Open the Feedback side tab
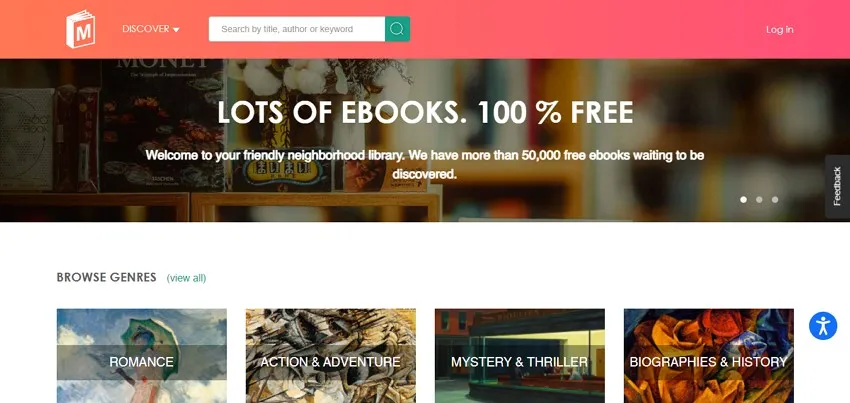This screenshot has height=403, width=850. pos(838,187)
